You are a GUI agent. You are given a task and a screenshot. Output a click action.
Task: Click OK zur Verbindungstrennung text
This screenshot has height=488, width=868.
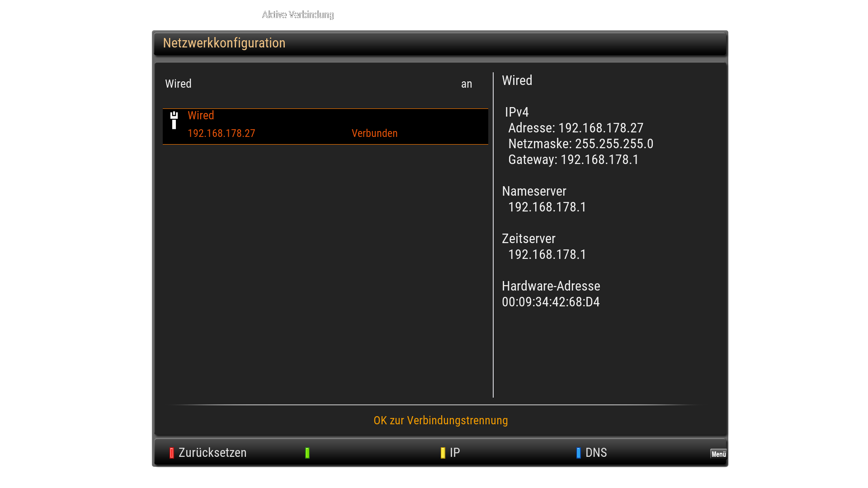440,421
